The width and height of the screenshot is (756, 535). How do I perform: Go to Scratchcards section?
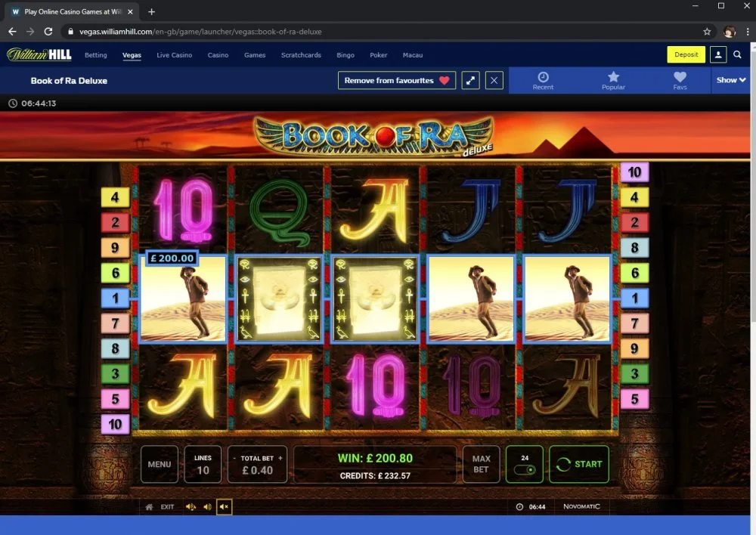pos(301,55)
